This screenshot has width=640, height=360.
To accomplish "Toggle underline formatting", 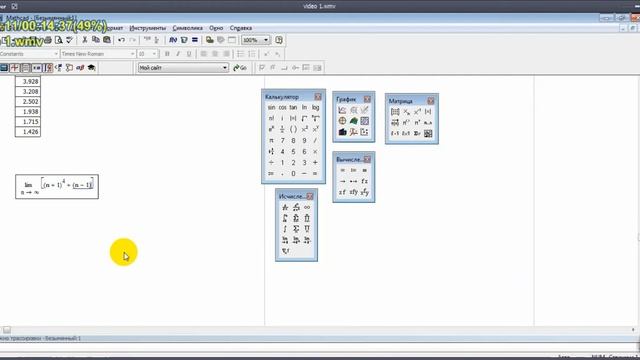I will point(189,54).
